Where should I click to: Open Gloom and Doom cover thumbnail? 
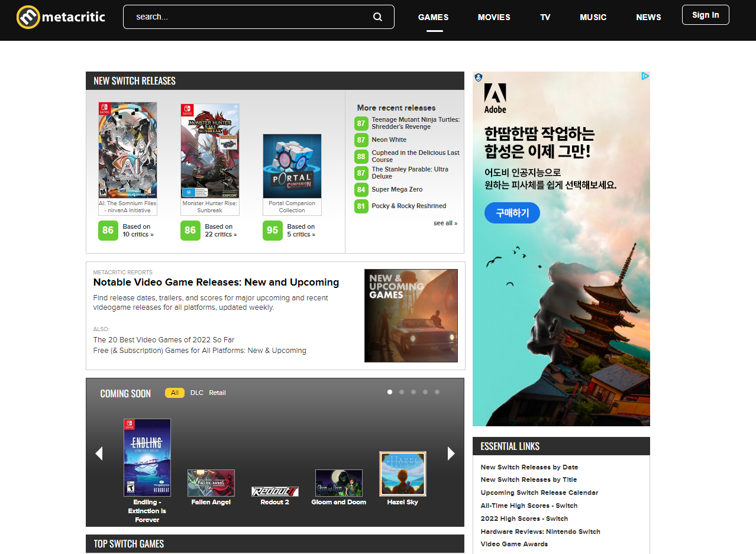pyautogui.click(x=339, y=483)
